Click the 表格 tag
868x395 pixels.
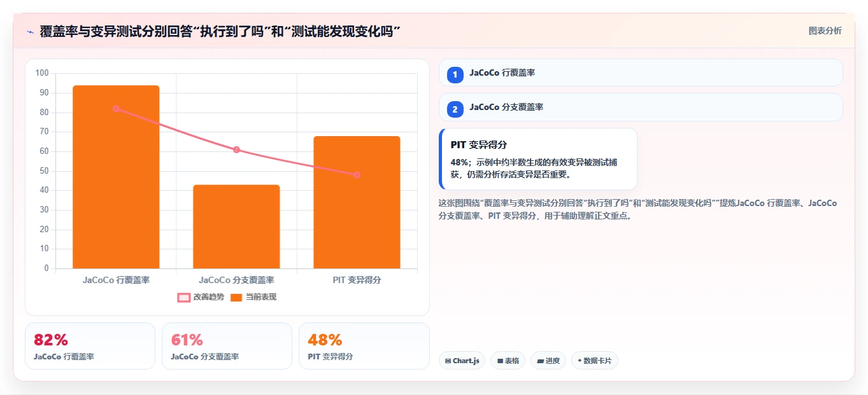click(508, 361)
